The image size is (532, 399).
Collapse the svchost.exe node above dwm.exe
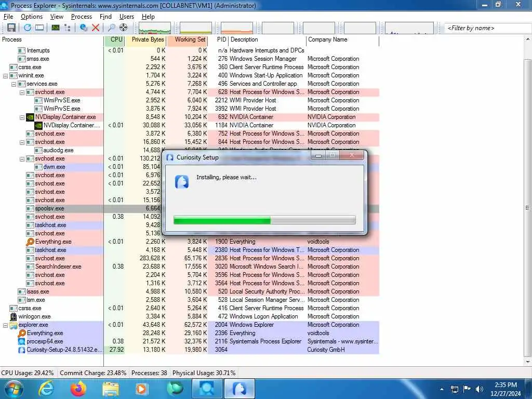coord(22,159)
